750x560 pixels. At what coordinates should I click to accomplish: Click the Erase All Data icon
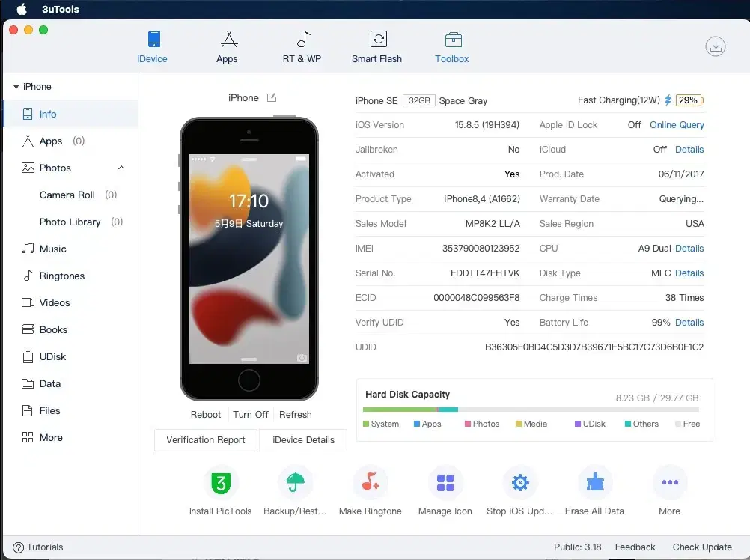[595, 483]
